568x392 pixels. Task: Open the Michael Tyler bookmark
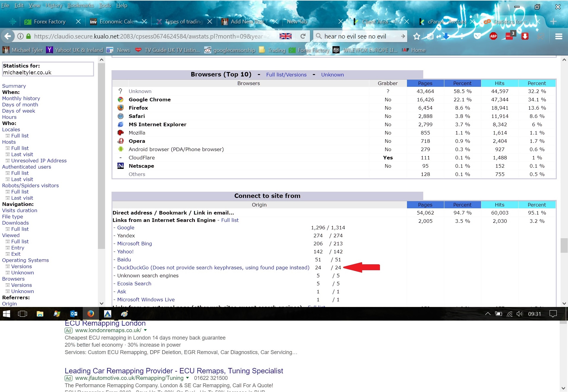(x=23, y=50)
